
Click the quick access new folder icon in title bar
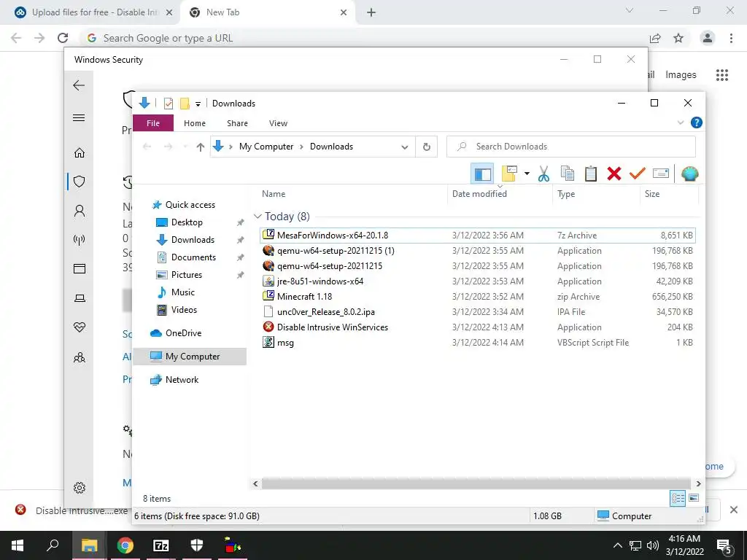click(185, 104)
